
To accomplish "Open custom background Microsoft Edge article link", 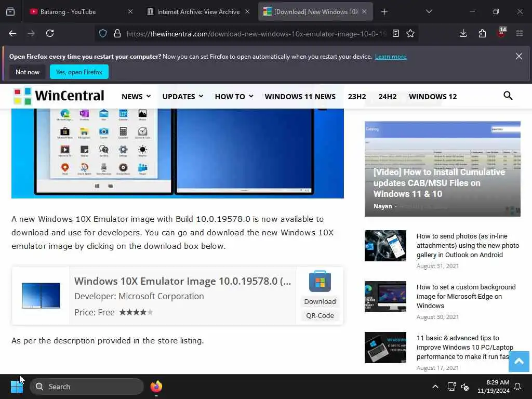I will tap(466, 296).
